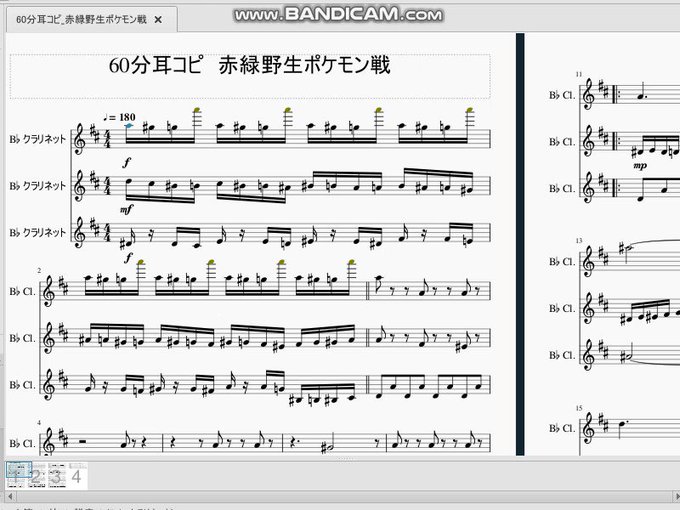This screenshot has width=680, height=510.
Task: Click the middle B♭ クラリネット staff label
Action: (x=38, y=186)
